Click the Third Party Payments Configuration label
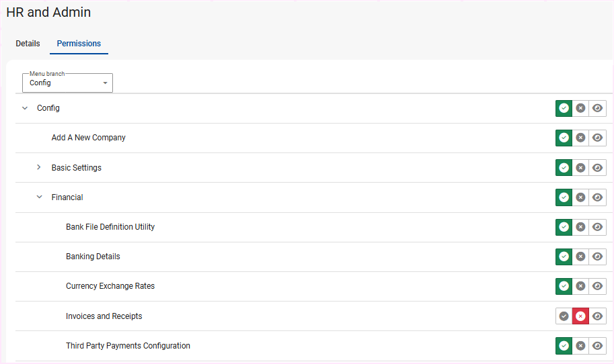This screenshot has width=614, height=364. [x=128, y=346]
